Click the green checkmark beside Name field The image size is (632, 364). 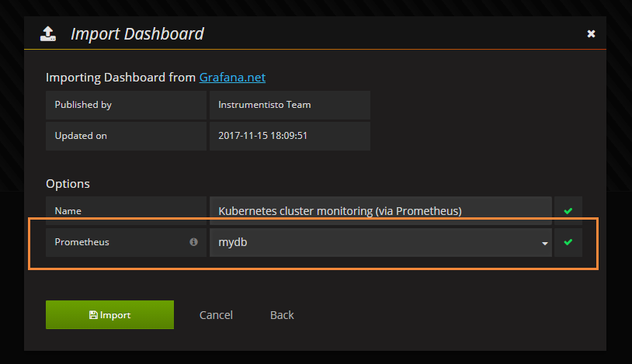568,210
